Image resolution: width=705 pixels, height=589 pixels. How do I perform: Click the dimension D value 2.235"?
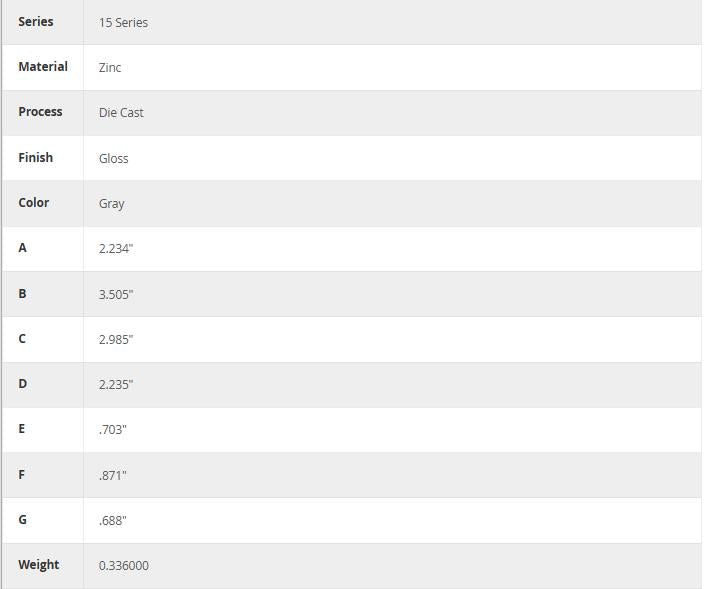(x=116, y=384)
